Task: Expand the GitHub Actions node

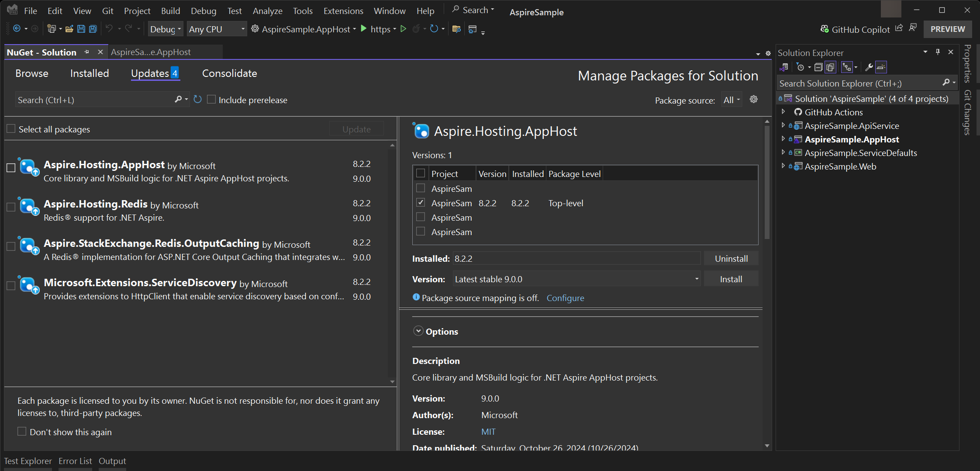Action: (783, 112)
